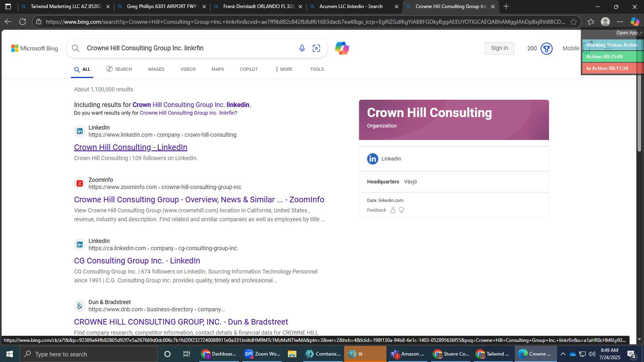Give thumbs up feedback on knowledge panel
The height and width of the screenshot is (362, 644).
click(393, 210)
